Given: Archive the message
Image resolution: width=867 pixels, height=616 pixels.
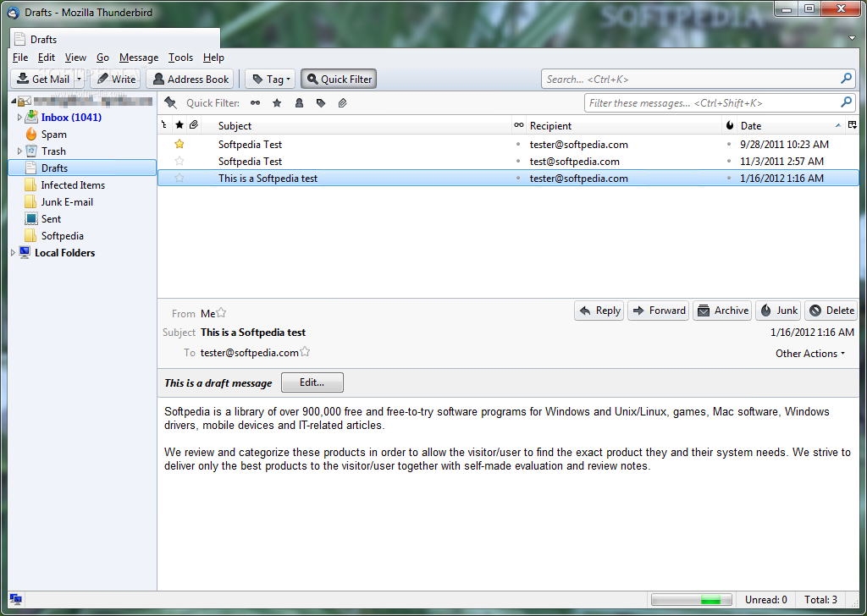Looking at the screenshot, I should [723, 311].
